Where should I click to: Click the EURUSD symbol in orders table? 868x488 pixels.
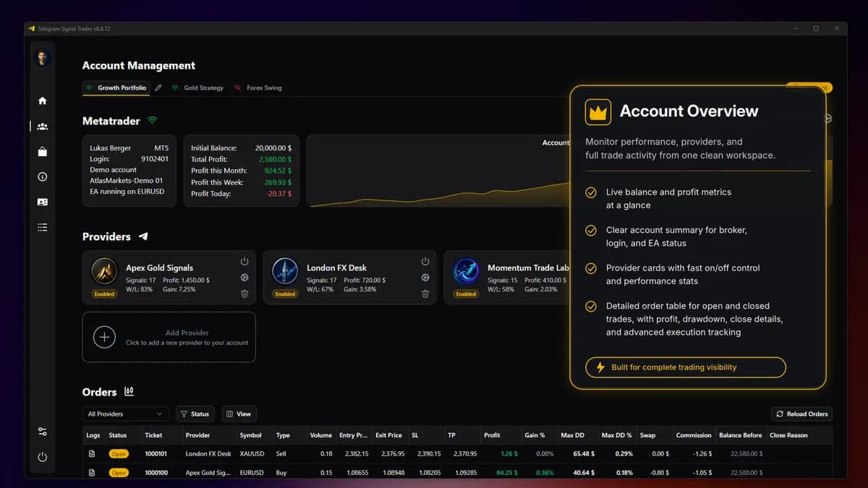pyautogui.click(x=252, y=473)
